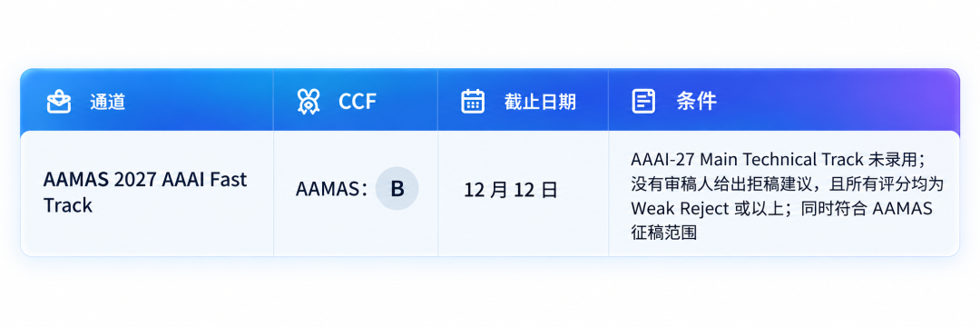Select the 通道 column header label

(107, 102)
